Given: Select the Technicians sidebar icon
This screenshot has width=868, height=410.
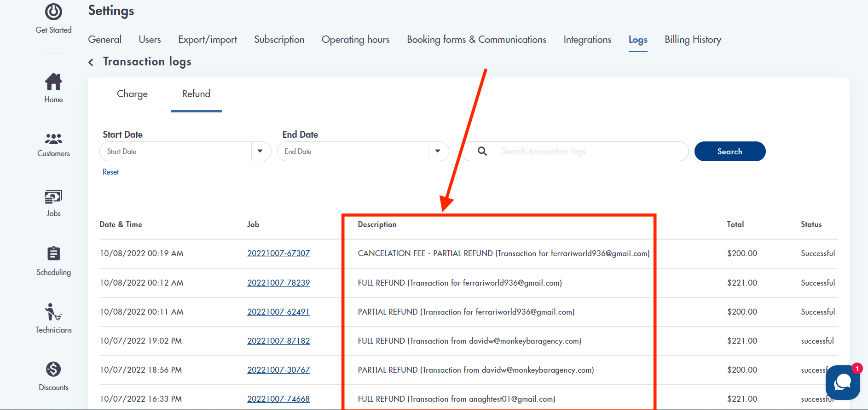Looking at the screenshot, I should coord(53,312).
